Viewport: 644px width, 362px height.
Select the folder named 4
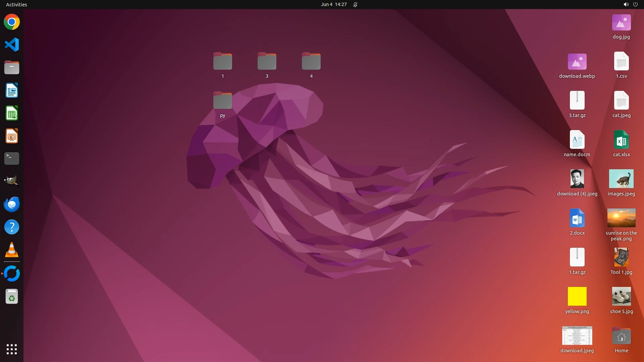[x=311, y=62]
